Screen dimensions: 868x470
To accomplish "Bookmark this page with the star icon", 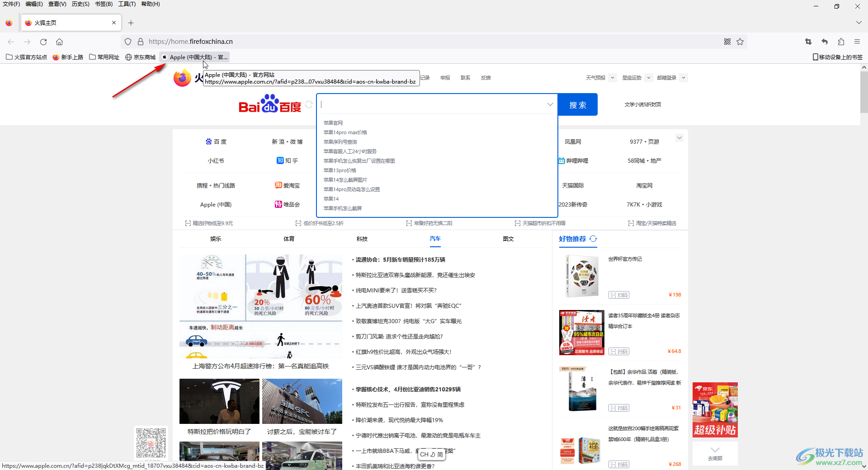I will 740,42.
